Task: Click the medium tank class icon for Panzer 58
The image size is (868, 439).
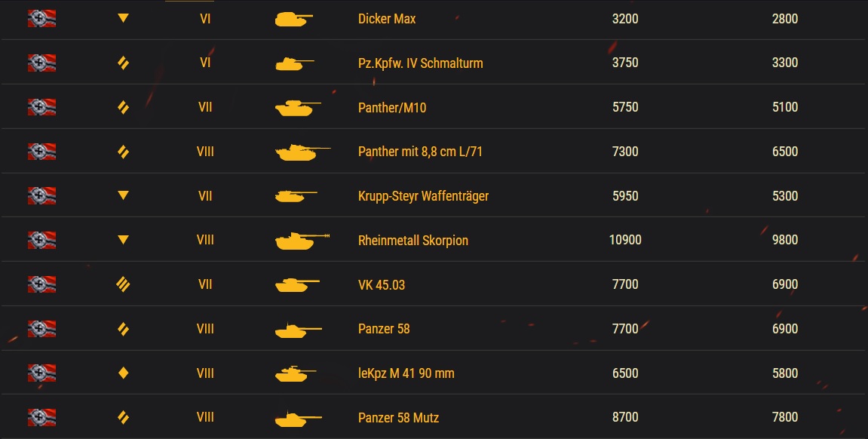Action: pos(124,329)
